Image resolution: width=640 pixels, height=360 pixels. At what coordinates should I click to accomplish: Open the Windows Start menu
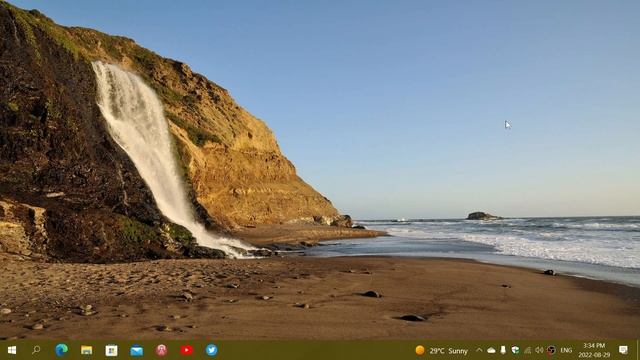(12, 350)
